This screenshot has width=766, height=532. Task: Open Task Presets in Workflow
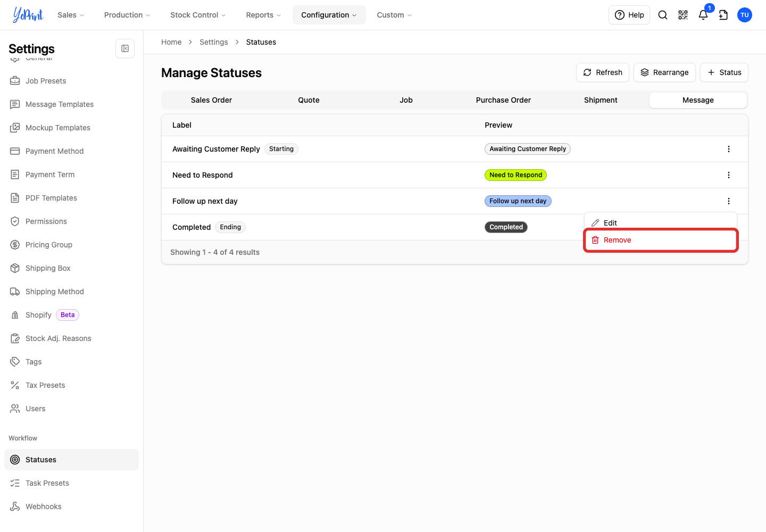71,483
